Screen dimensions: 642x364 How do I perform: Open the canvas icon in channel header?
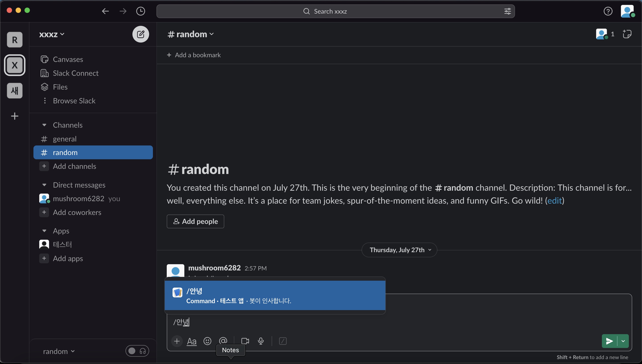coord(627,34)
